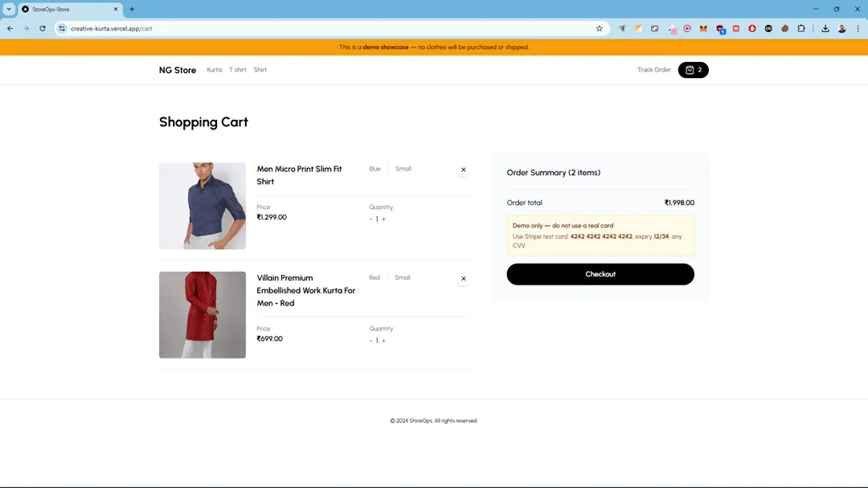Decrease quantity of the Villain Premium Kurta
This screenshot has width=868, height=488.
[x=371, y=341]
